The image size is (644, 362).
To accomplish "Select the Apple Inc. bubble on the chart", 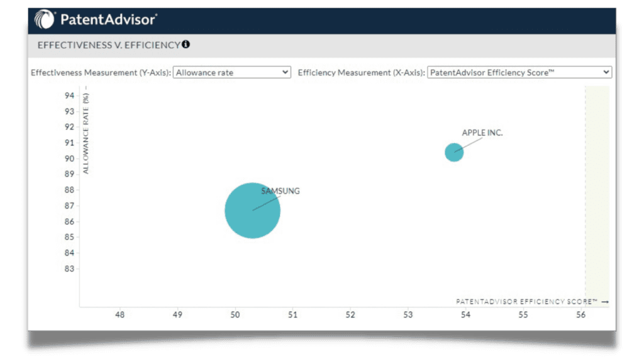I will pos(453,152).
